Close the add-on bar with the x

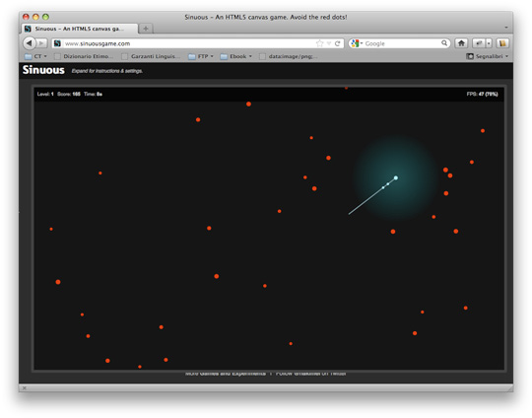[x=24, y=387]
